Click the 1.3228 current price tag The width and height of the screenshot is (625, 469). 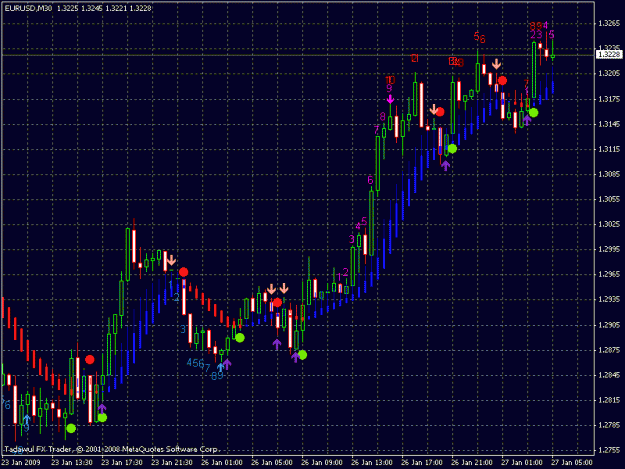[x=609, y=55]
